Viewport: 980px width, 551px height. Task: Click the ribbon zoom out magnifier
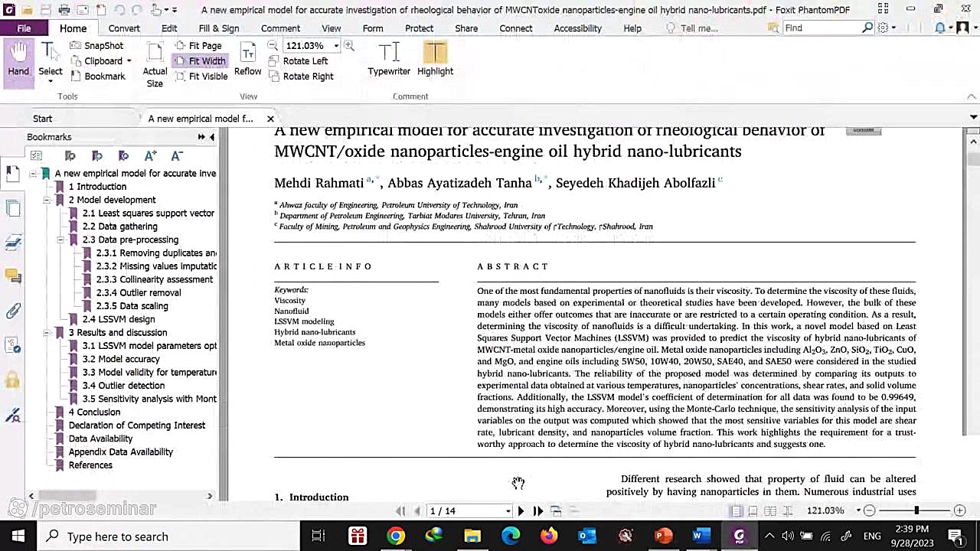point(273,46)
